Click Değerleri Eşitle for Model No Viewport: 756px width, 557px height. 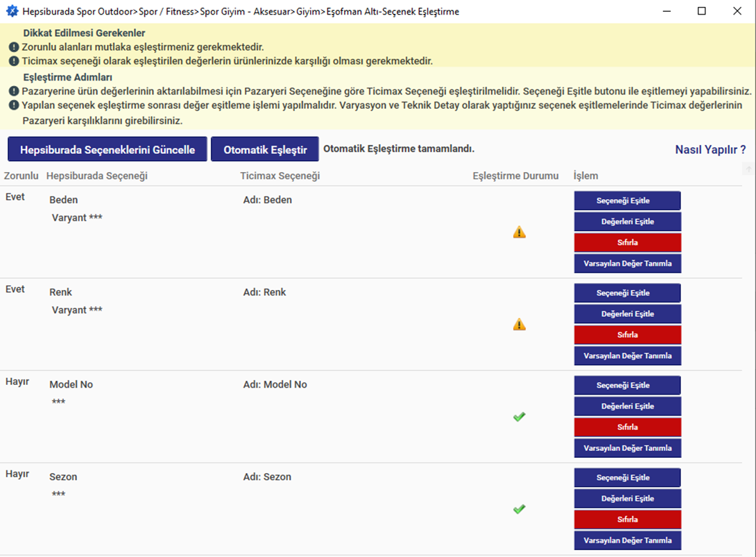click(x=627, y=406)
